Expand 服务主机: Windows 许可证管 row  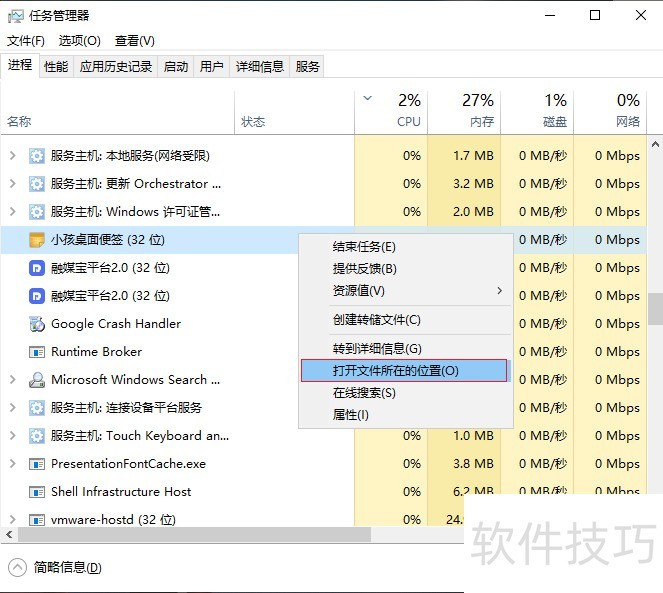(x=13, y=211)
